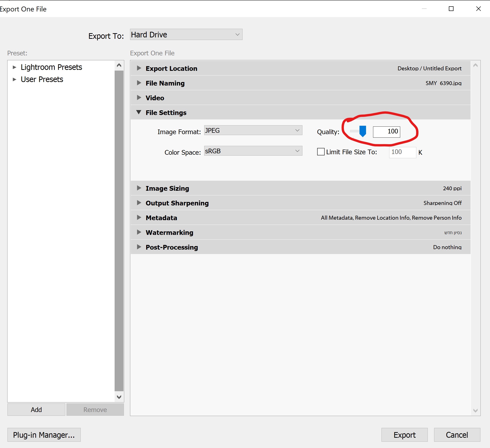Expand the Watermarking section
490x448 pixels.
point(139,232)
